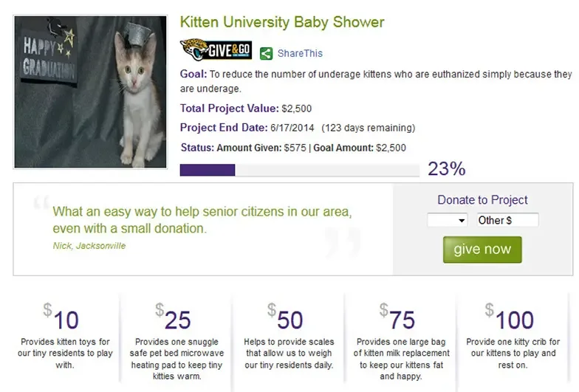Click the Nick, Jacksonville testimonial attribution
The height and width of the screenshot is (392, 579).
[89, 246]
